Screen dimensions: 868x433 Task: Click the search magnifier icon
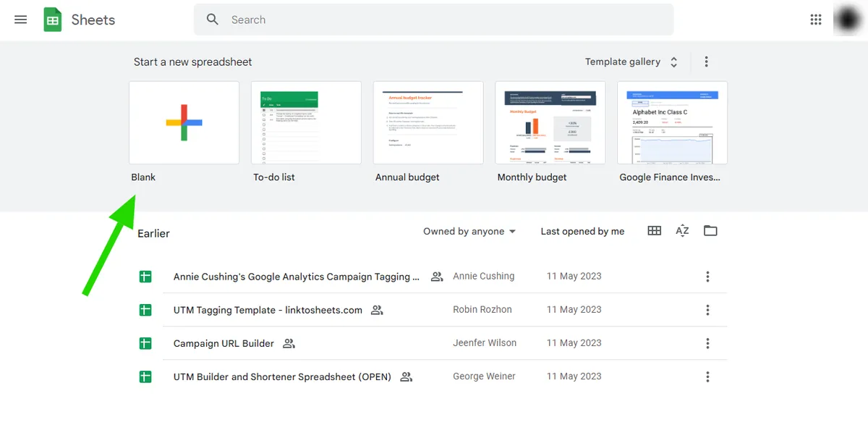212,20
